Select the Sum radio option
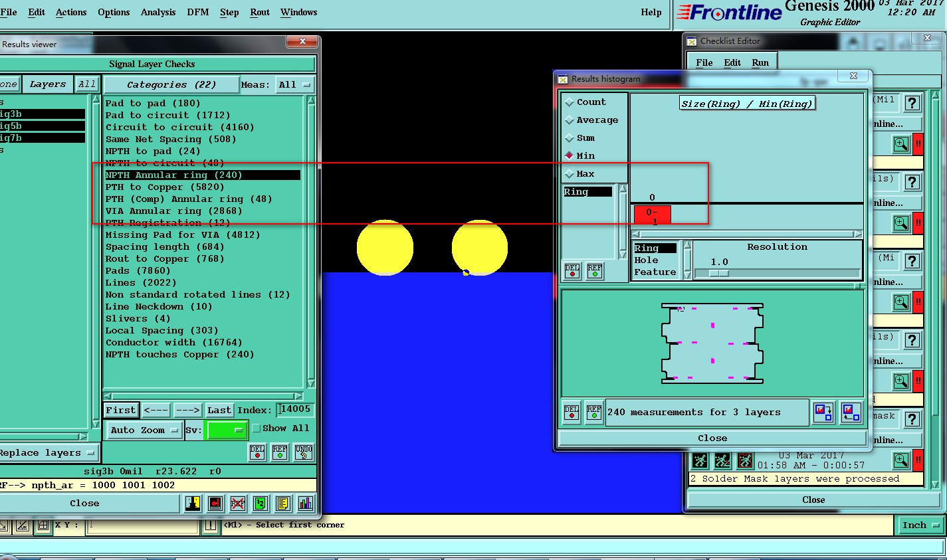Image resolution: width=947 pixels, height=560 pixels. tap(579, 138)
